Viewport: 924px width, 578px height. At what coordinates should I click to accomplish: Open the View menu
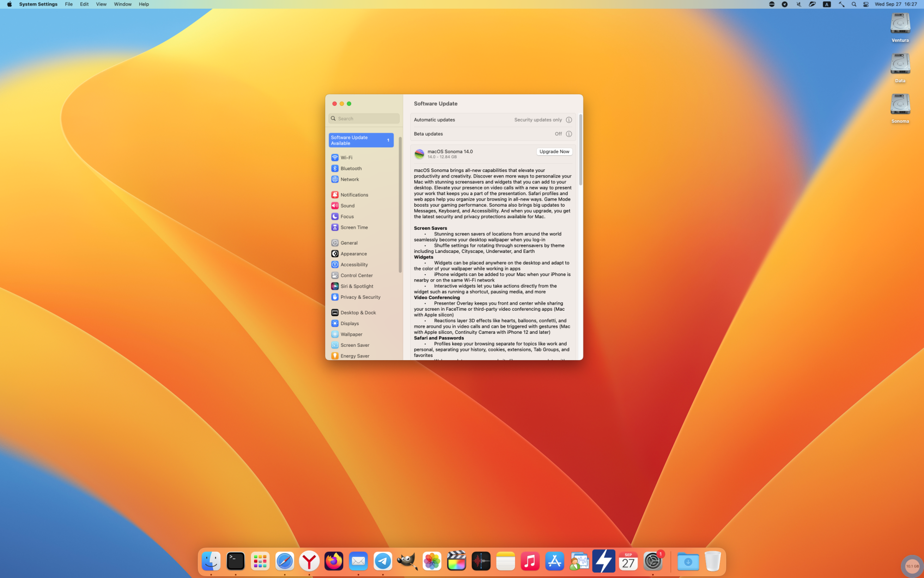[x=101, y=4]
